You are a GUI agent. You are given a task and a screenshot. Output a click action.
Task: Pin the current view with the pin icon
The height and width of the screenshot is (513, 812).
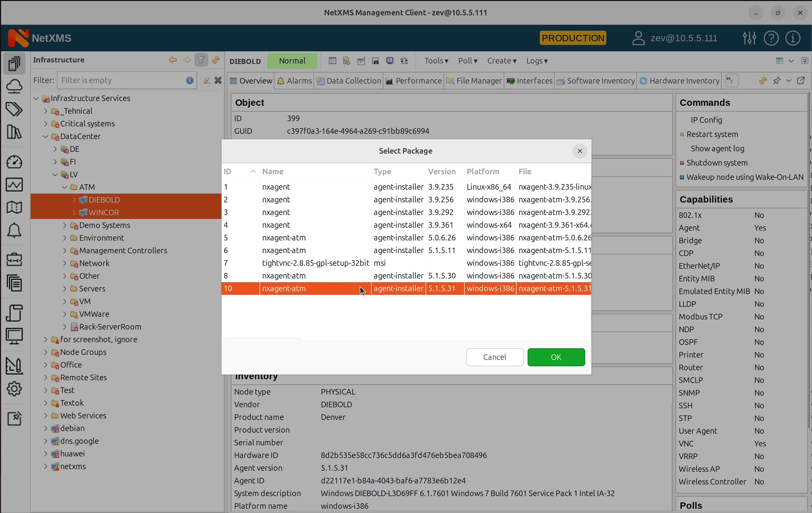(777, 81)
